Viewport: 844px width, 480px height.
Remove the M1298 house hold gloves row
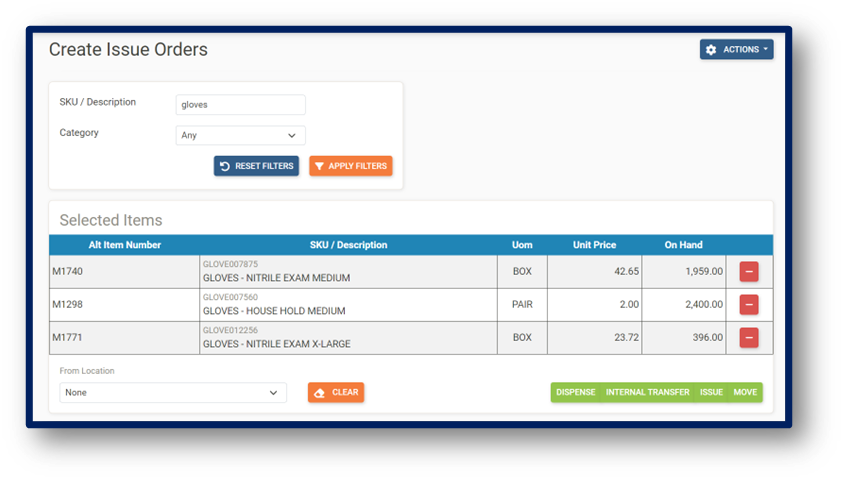(749, 304)
